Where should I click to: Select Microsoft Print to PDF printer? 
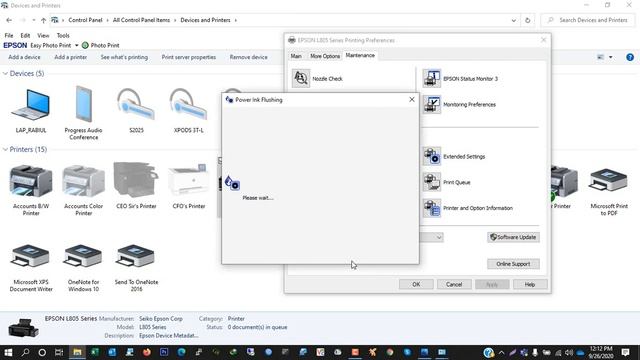pos(609,191)
